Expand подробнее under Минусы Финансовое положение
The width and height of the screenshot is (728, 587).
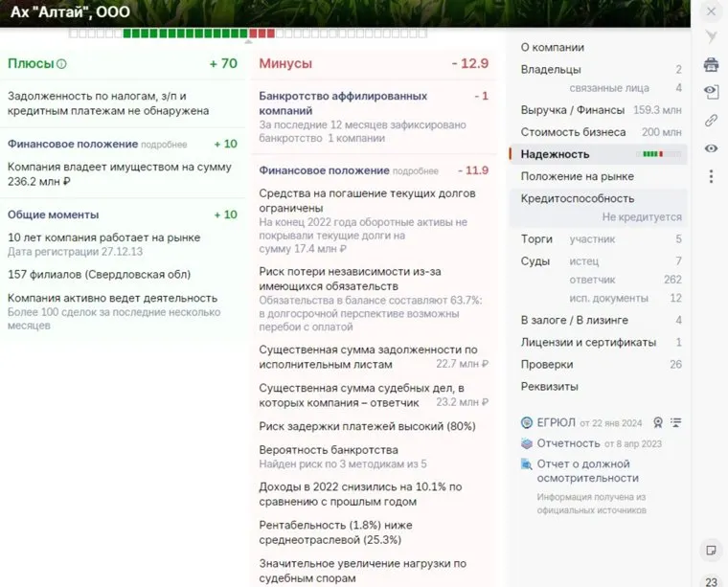[x=414, y=171]
